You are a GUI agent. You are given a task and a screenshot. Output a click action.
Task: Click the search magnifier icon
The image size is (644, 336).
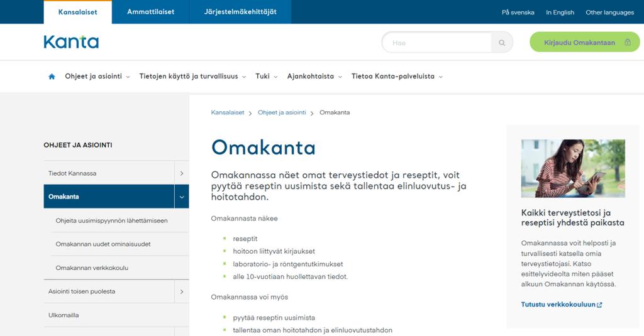coord(502,43)
